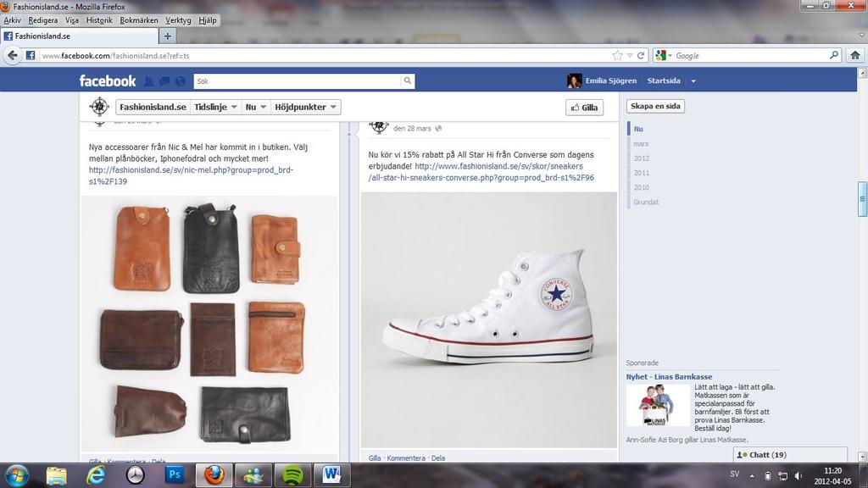Image resolution: width=868 pixels, height=488 pixels.
Task: Open the Nic & Mel product link
Action: click(x=191, y=175)
